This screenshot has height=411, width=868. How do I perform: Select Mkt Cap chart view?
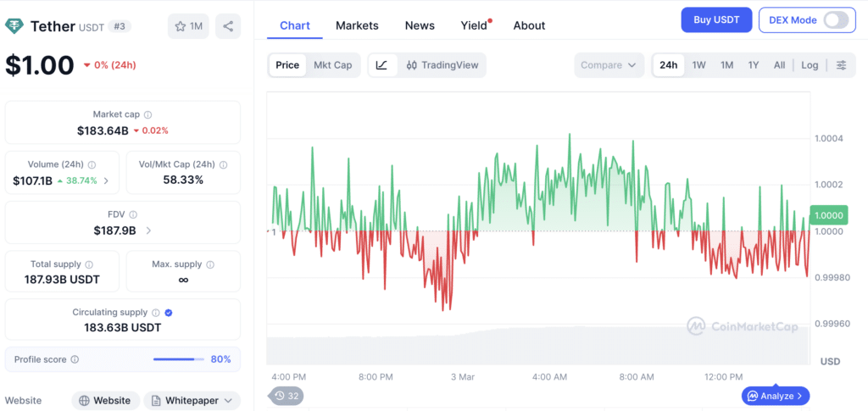pos(332,65)
